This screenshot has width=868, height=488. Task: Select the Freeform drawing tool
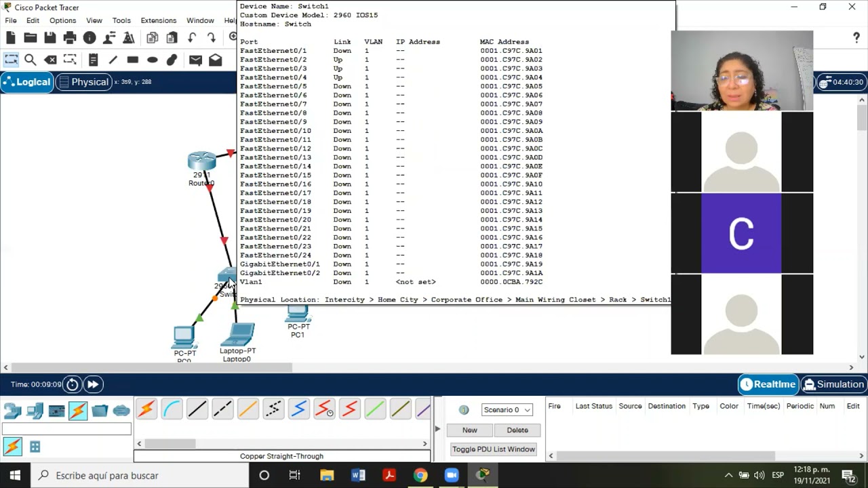coord(172,60)
